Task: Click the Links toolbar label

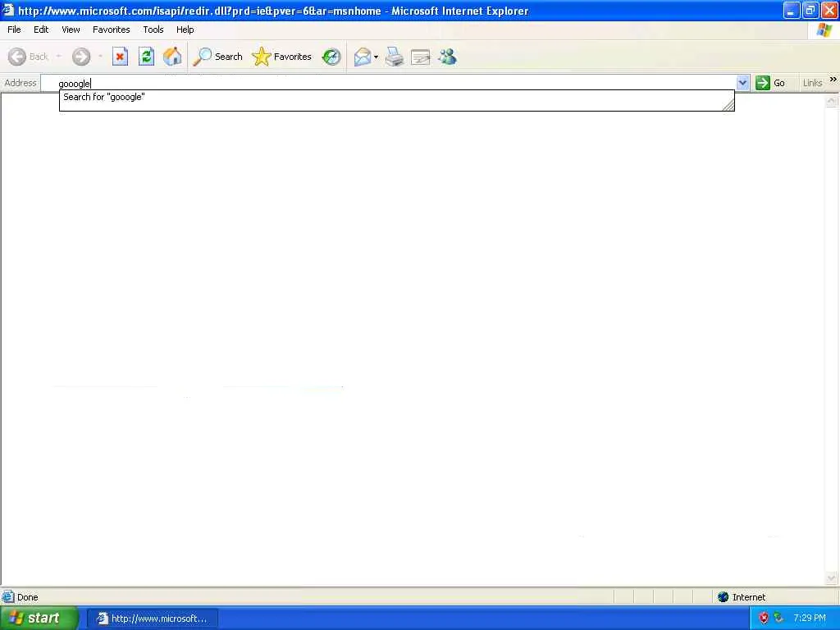Action: point(812,83)
